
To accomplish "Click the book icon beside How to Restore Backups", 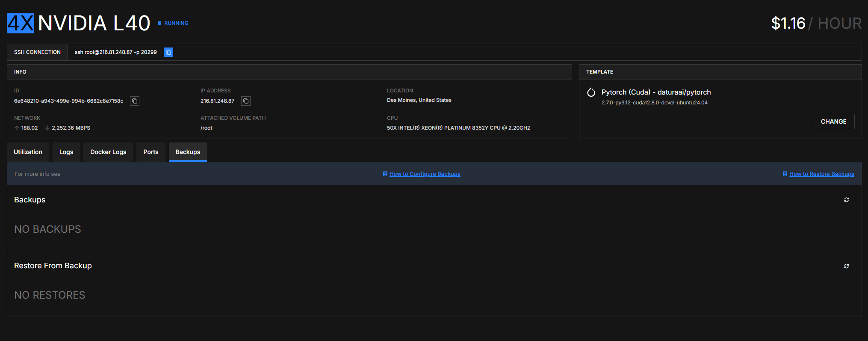I will (785, 174).
